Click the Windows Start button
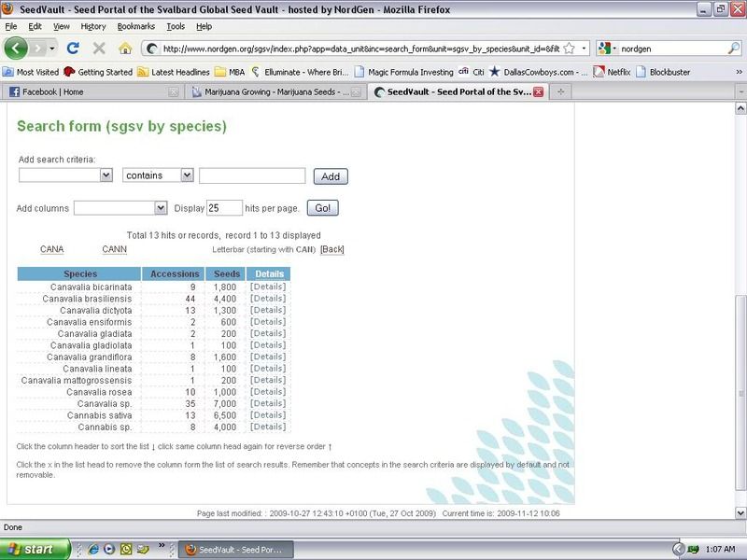 pyautogui.click(x=35, y=550)
